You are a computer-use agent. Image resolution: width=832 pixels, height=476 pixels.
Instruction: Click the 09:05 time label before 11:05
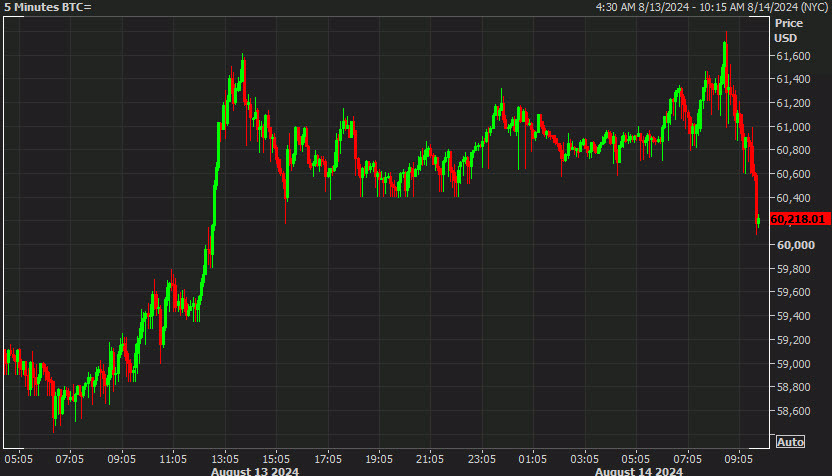coord(122,459)
